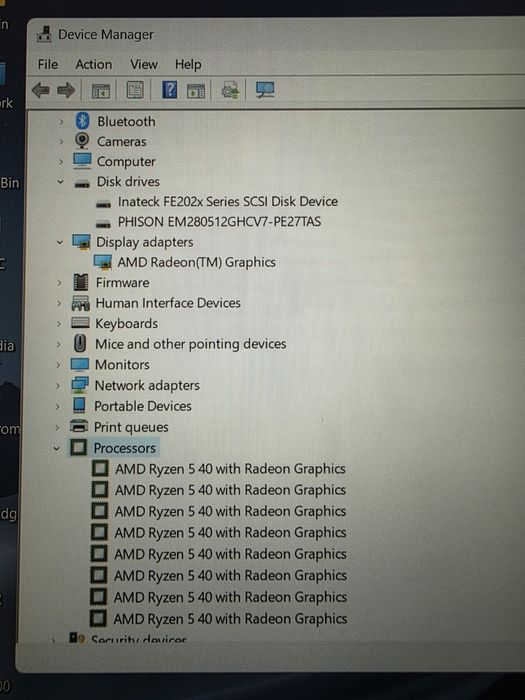The image size is (525, 700).
Task: Click the Processors category chip icon
Action: (78, 447)
